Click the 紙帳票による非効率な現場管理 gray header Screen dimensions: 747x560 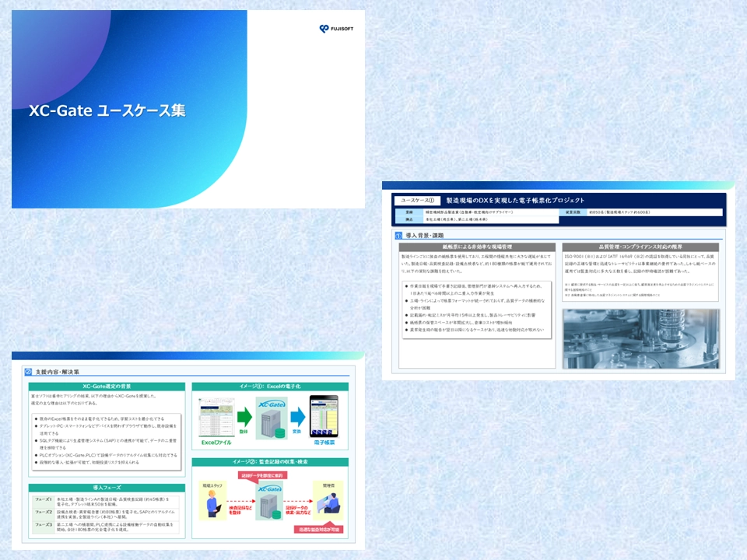click(x=476, y=247)
